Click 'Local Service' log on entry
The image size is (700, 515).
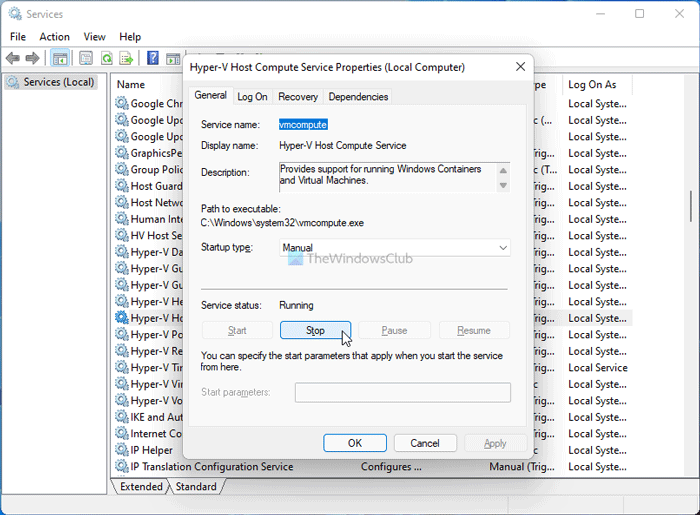click(x=597, y=367)
